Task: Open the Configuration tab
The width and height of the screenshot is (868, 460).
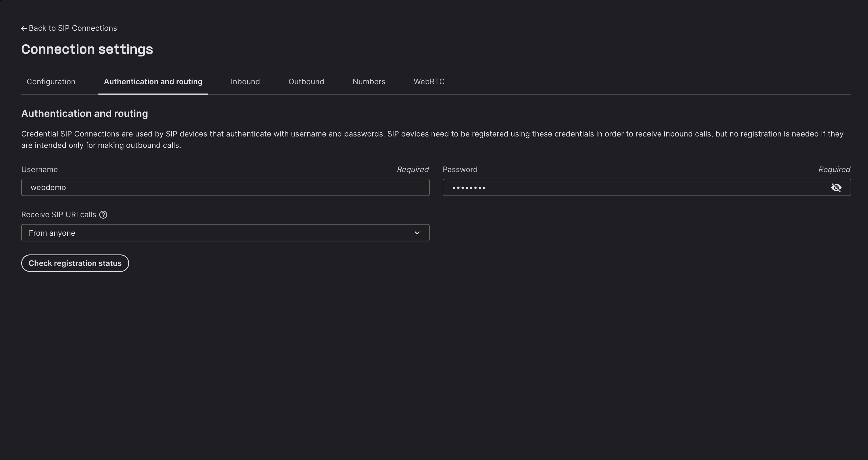Action: point(51,82)
